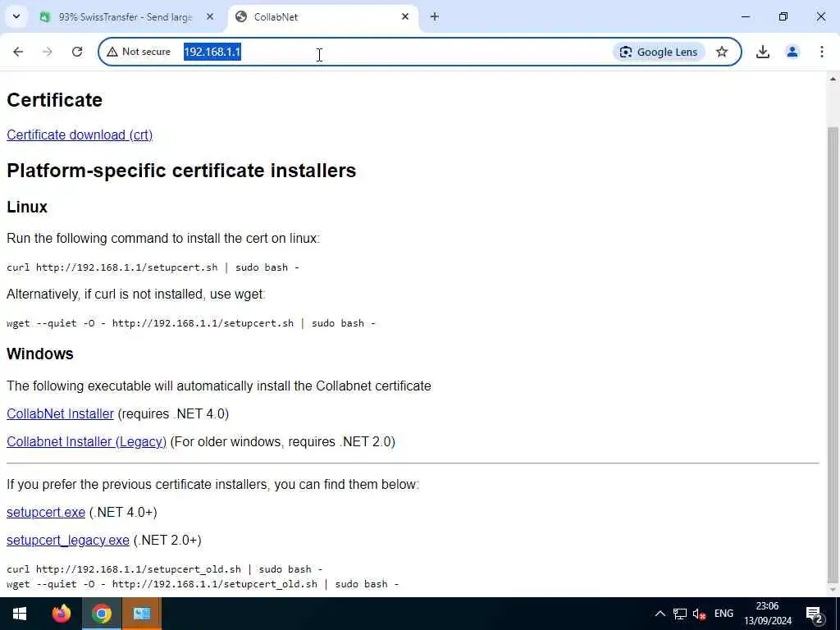
Task: Go back to the previous page
Action: click(18, 52)
